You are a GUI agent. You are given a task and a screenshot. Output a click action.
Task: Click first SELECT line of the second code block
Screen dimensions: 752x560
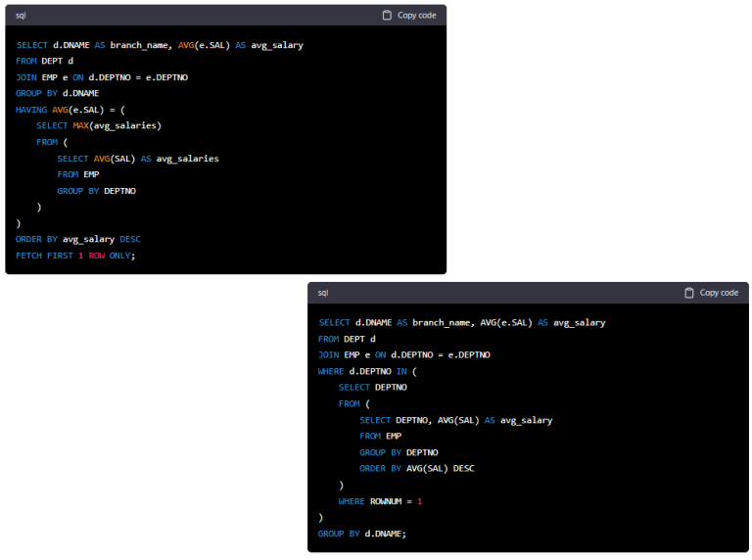point(462,323)
